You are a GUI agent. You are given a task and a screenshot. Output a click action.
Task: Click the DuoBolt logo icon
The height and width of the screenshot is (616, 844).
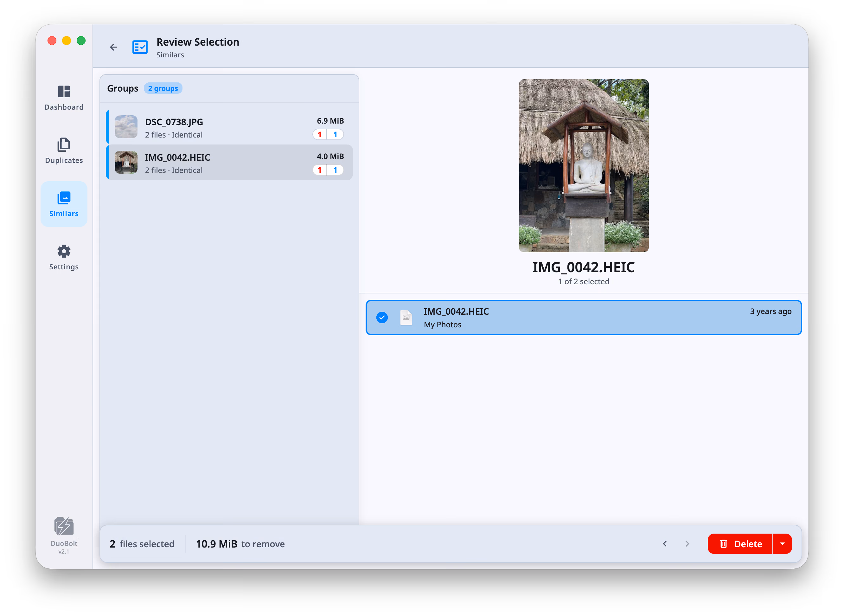(x=64, y=526)
